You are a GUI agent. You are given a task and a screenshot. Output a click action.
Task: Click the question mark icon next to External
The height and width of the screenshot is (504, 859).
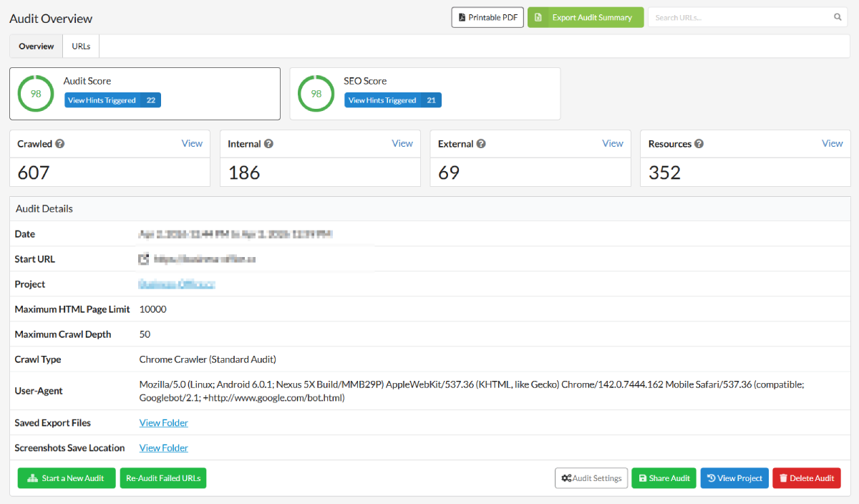480,143
